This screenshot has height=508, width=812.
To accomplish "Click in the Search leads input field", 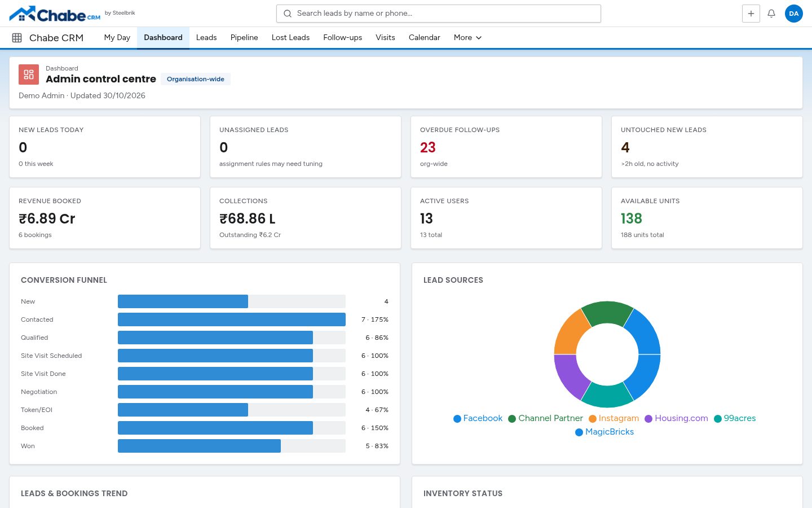I will coord(438,14).
